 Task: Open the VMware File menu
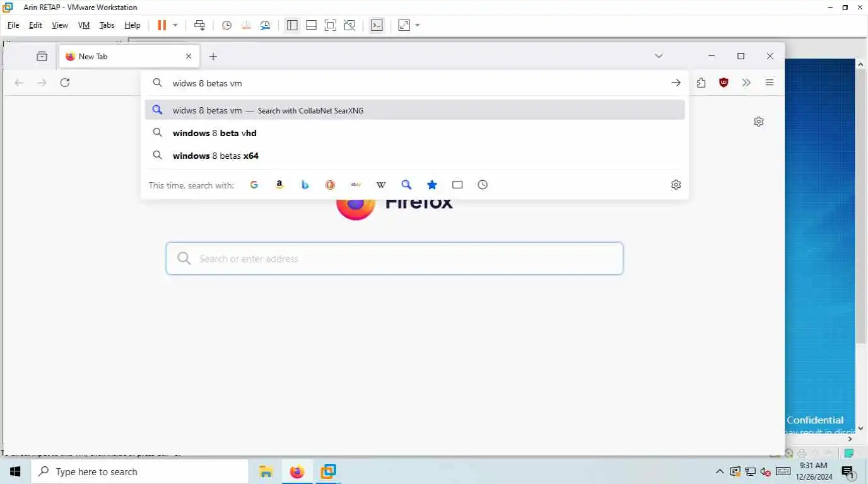coord(13,25)
